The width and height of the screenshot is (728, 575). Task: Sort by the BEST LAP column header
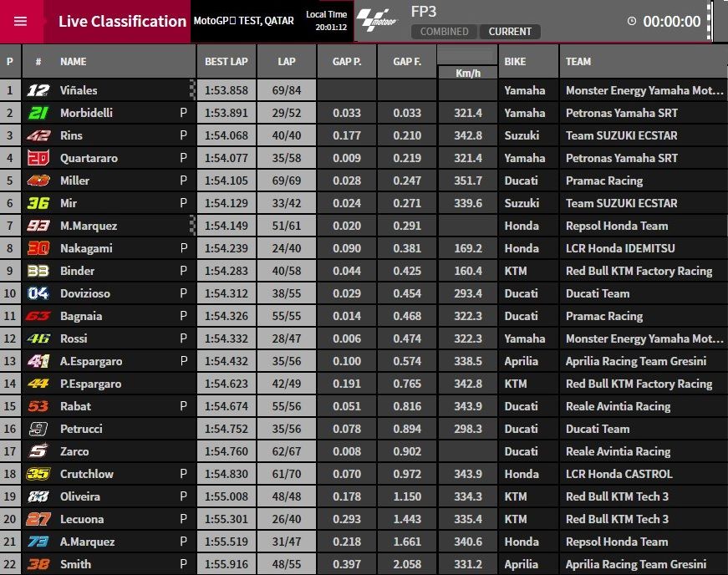(227, 61)
